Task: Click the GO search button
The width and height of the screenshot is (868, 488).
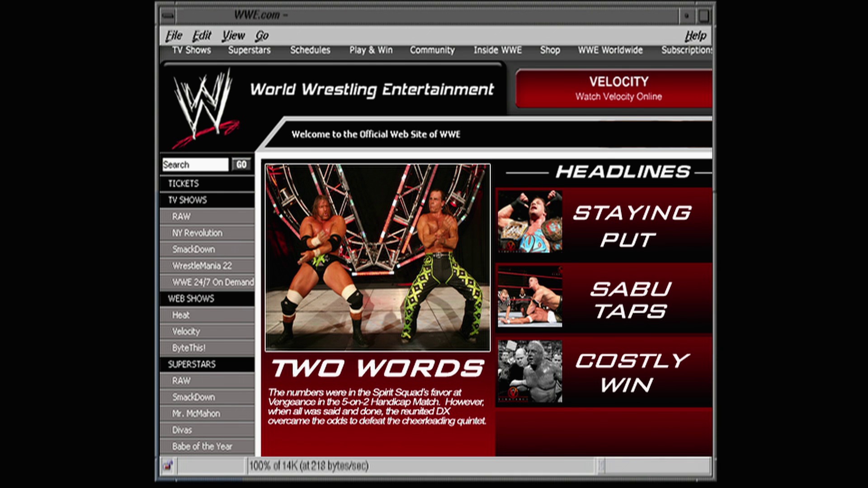Action: pyautogui.click(x=241, y=164)
